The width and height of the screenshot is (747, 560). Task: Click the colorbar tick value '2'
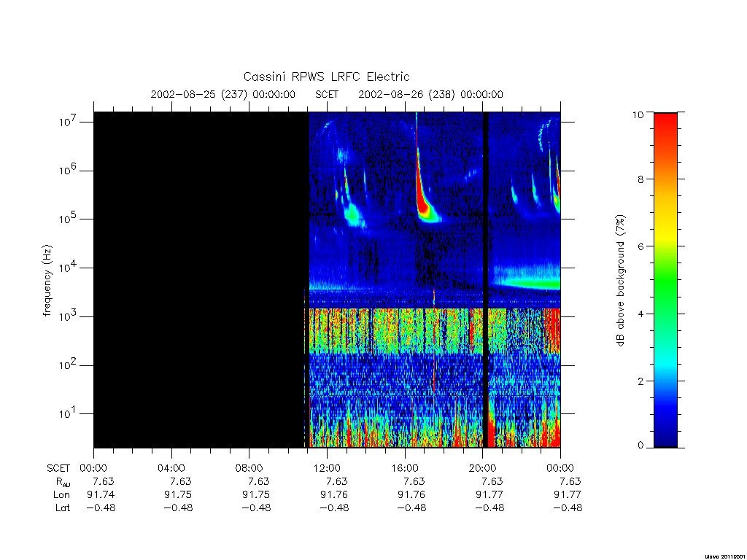(x=640, y=381)
